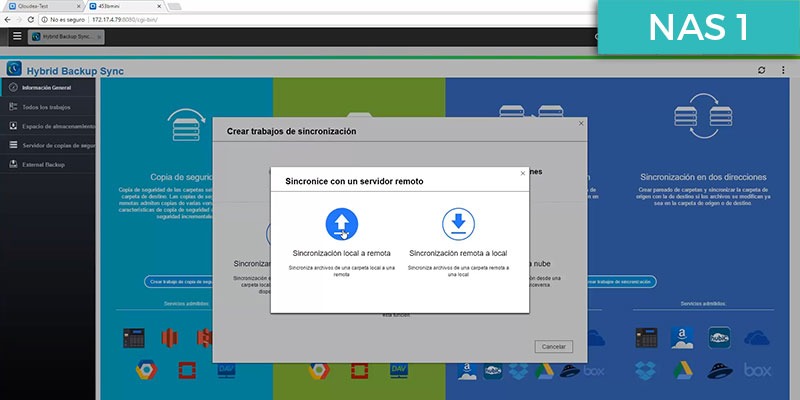This screenshot has height=400, width=800.
Task: Select 'Sincronización local a remota' label
Action: click(x=342, y=253)
